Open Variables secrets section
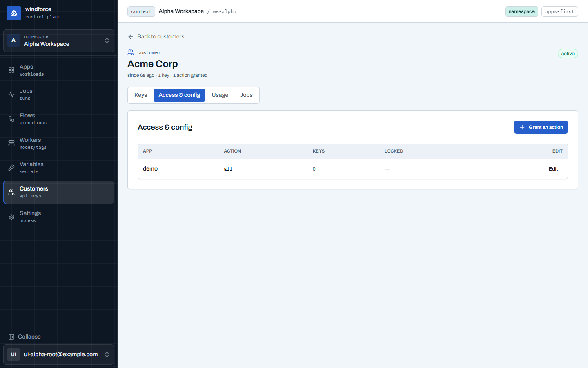Screen dimensions: 588x368 (x=58, y=168)
